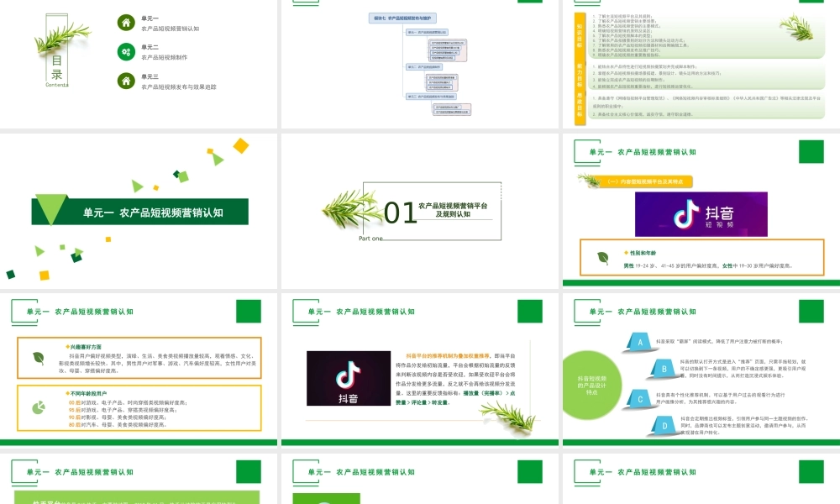Select the hexagon badge labeled D
840x504 pixels.
click(x=664, y=425)
